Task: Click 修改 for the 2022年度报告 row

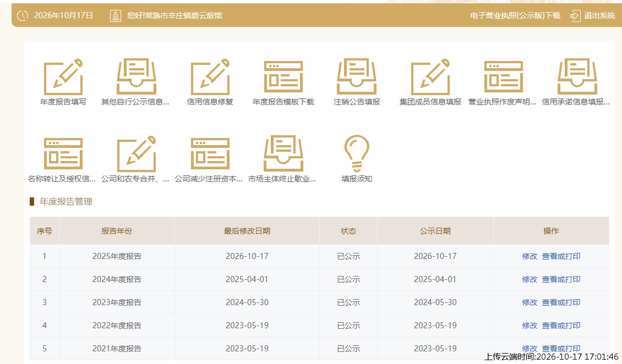Action: pos(530,325)
